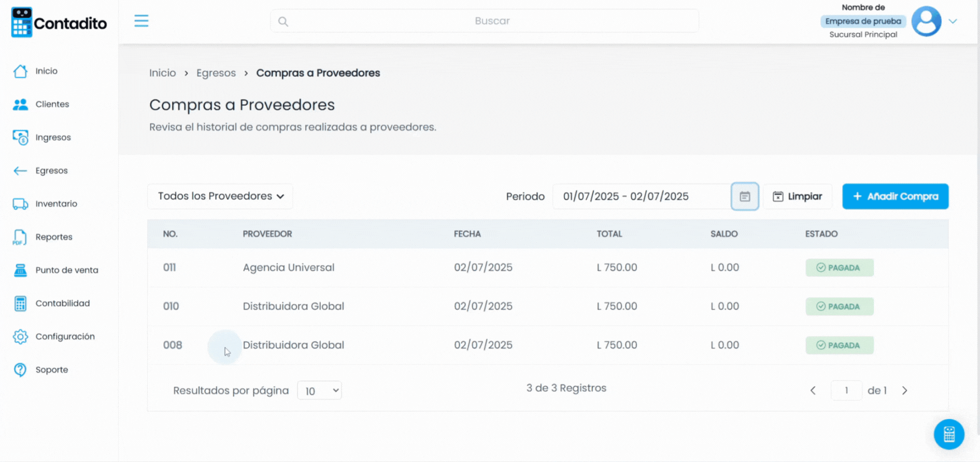Click the Soporte question mark icon

[20, 370]
